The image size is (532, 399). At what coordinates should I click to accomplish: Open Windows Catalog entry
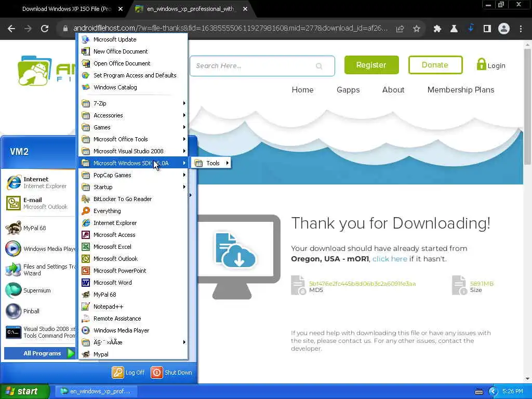tap(133, 87)
